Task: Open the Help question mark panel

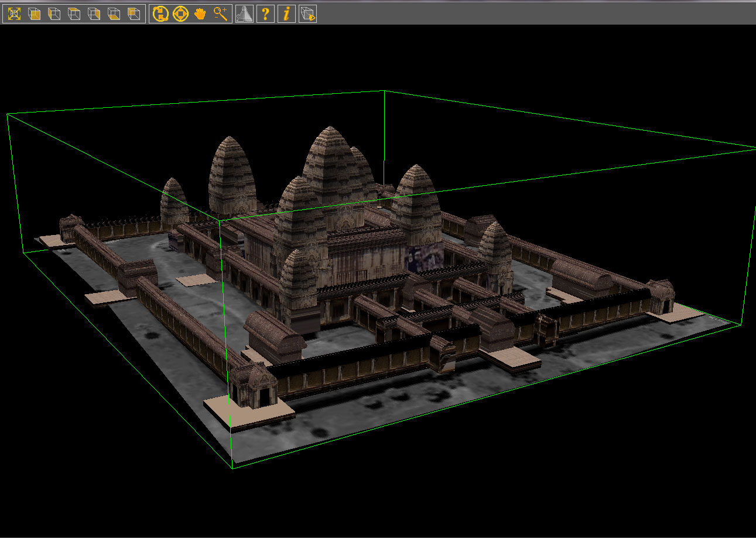Action: coord(265,14)
